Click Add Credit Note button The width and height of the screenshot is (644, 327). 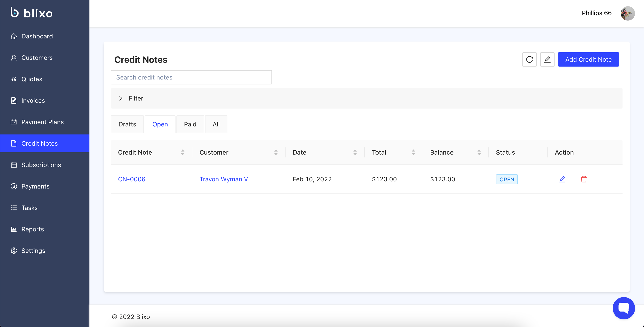coord(588,59)
